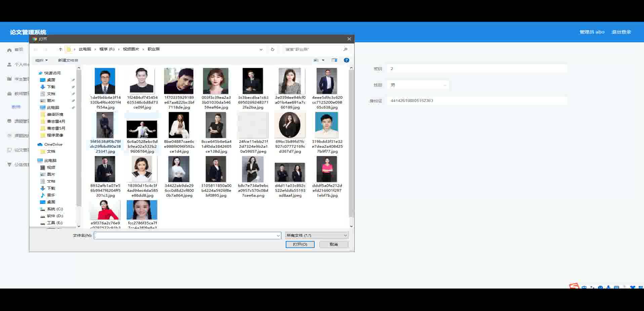Select the 1f70335929189 jpg photo thumbnail

point(179,81)
